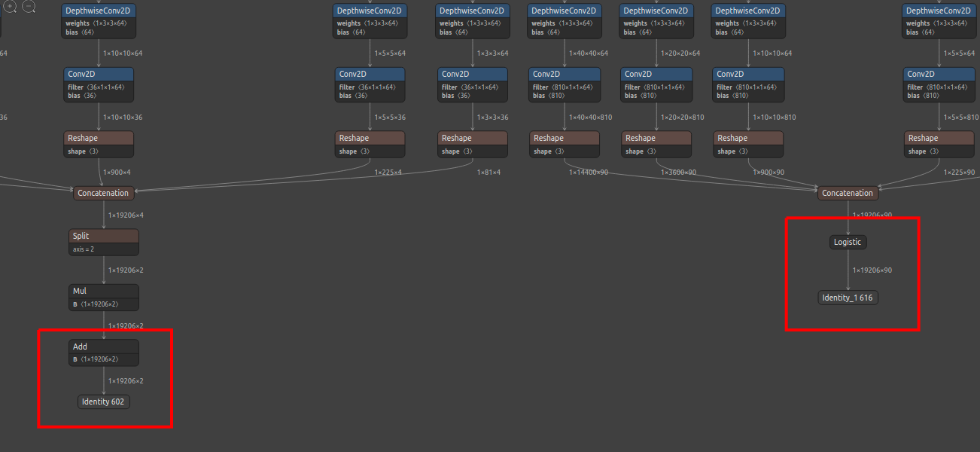This screenshot has width=980, height=452.
Task: Select the Add operation node
Action: coord(103,347)
